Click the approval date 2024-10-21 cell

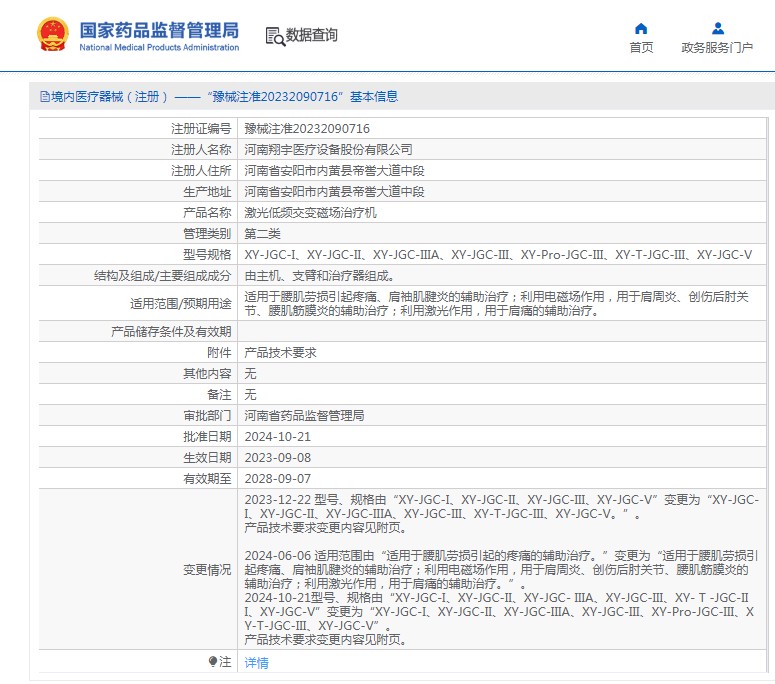(x=278, y=437)
